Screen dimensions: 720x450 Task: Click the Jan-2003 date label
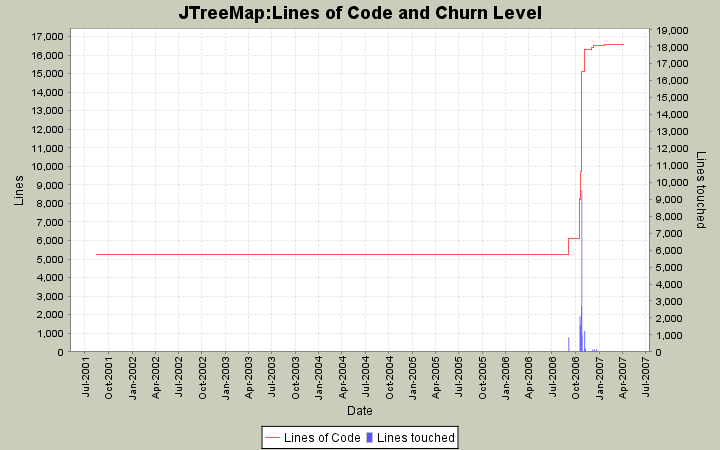click(x=226, y=377)
